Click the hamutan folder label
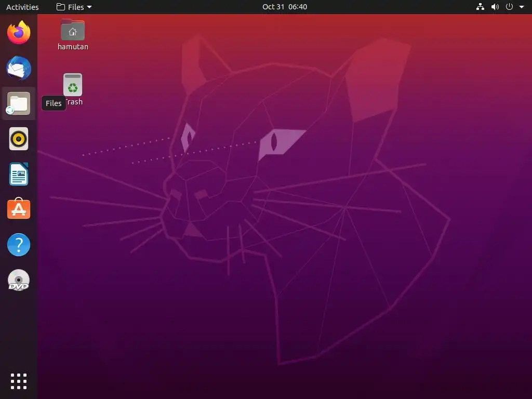Image resolution: width=532 pixels, height=399 pixels. [73, 47]
